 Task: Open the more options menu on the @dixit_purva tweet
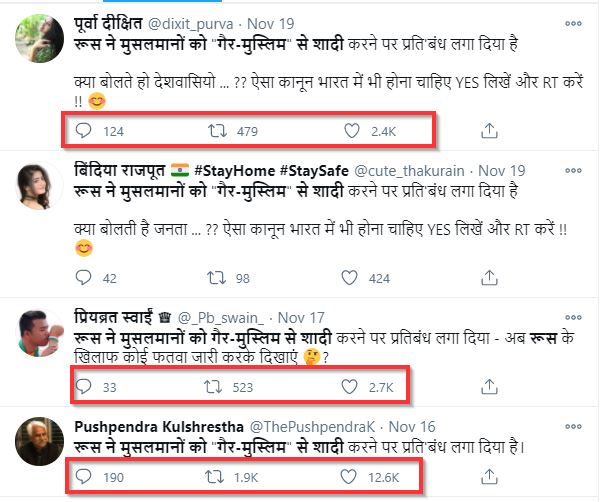573,24
